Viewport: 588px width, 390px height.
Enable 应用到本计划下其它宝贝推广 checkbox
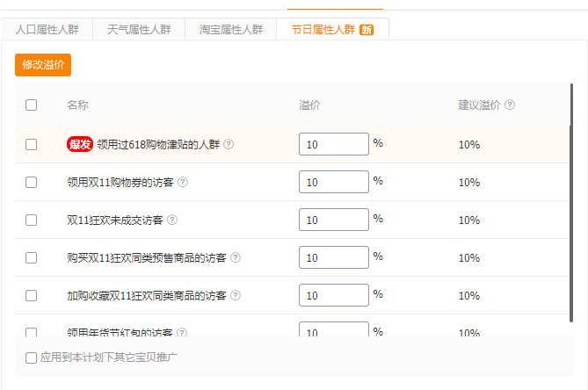pyautogui.click(x=32, y=358)
